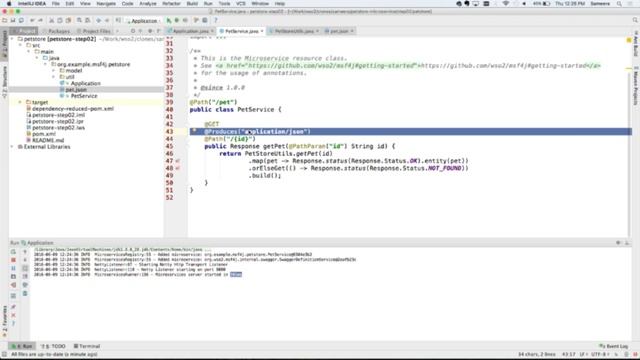Open the VCS menu
Image resolution: width=640 pixels, height=360 pixels.
(241, 4)
